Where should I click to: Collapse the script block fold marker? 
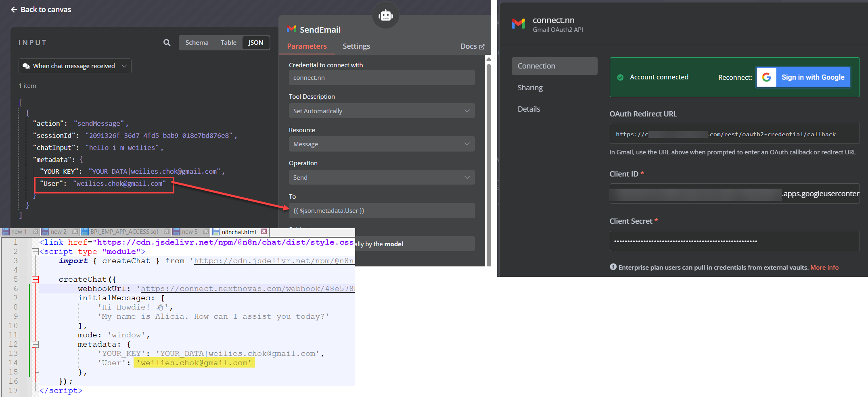[x=35, y=252]
